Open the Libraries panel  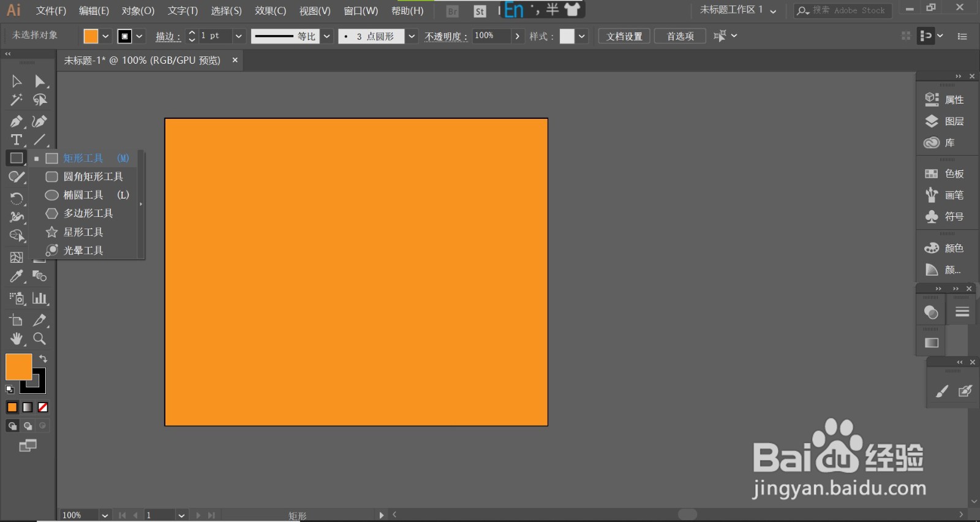tap(940, 143)
